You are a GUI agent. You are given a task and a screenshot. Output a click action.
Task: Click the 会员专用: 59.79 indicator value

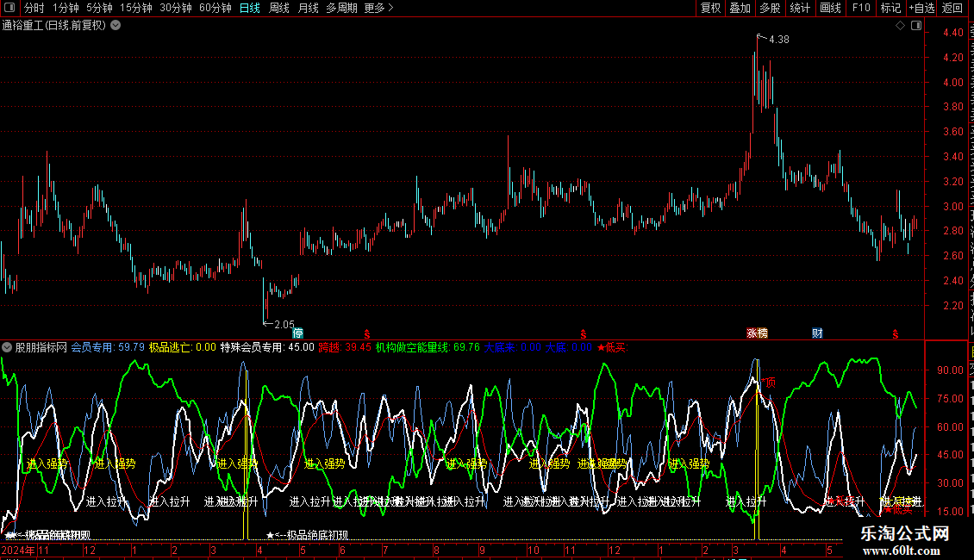pyautogui.click(x=108, y=348)
